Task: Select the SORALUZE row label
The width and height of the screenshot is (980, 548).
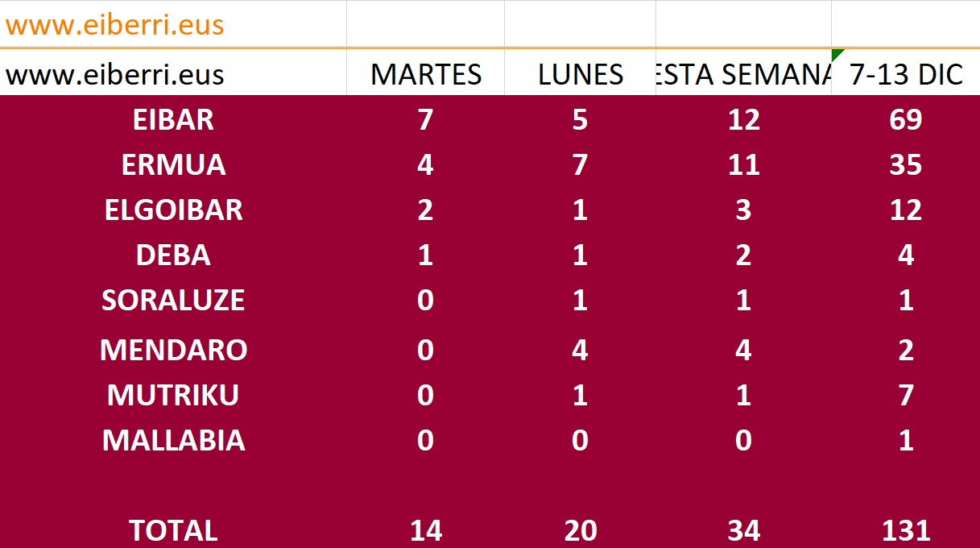Action: point(173,301)
